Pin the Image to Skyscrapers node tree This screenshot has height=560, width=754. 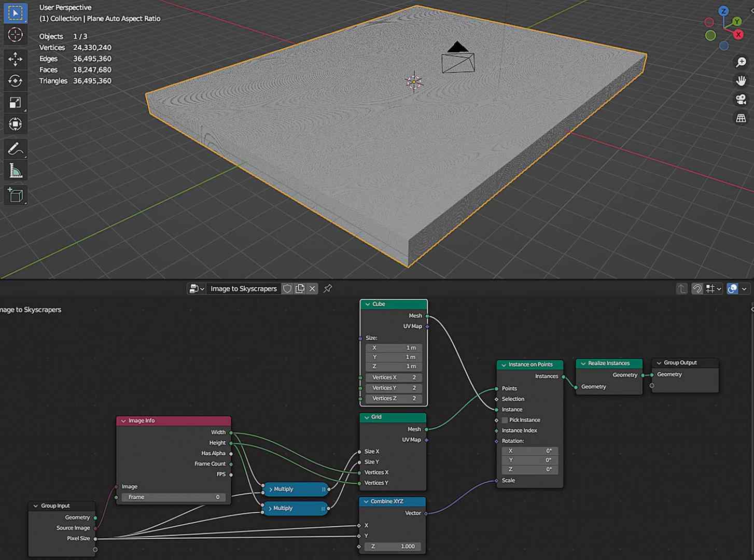pyautogui.click(x=327, y=288)
